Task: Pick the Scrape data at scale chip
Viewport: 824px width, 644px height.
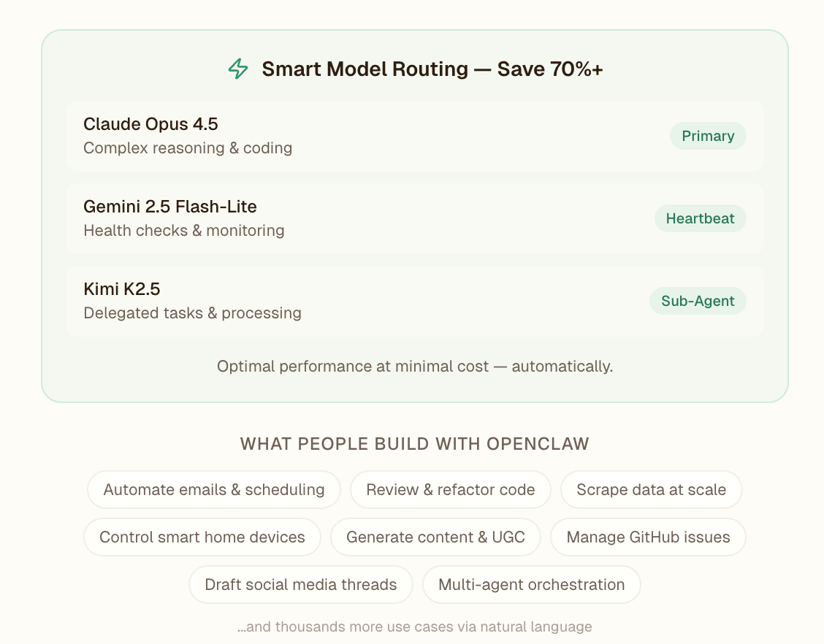Action: coord(651,489)
